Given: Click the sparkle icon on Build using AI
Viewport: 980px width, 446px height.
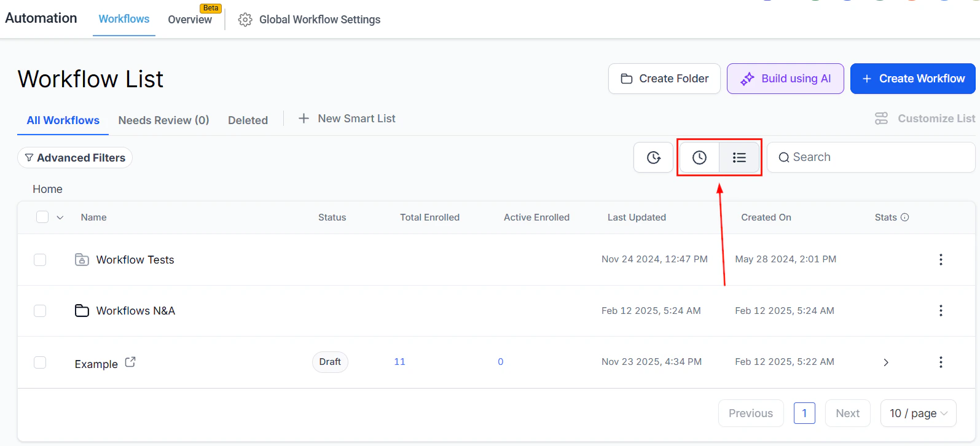Looking at the screenshot, I should pos(747,79).
